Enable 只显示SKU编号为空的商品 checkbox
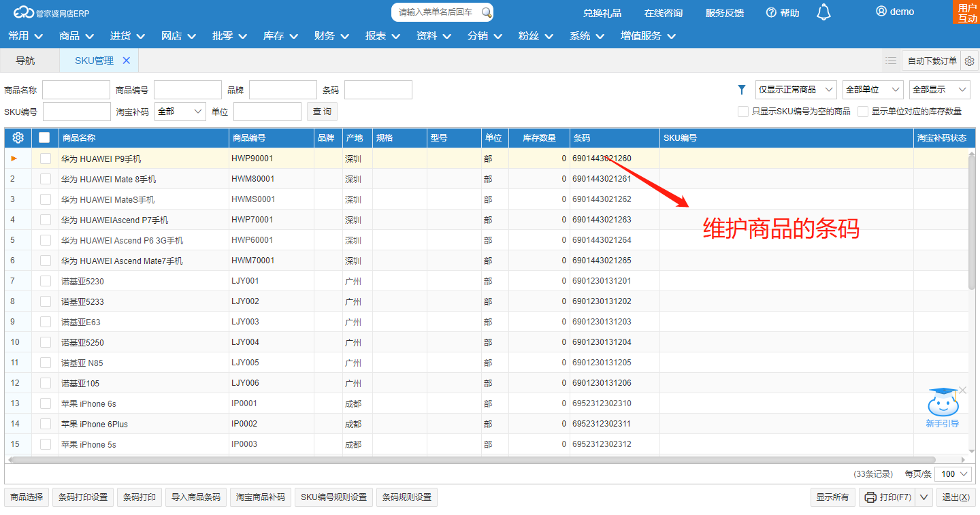Viewport: 980px width, 515px height. 743,112
